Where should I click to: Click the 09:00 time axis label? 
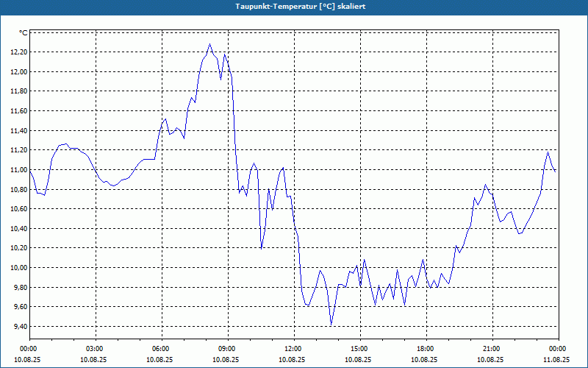point(228,349)
